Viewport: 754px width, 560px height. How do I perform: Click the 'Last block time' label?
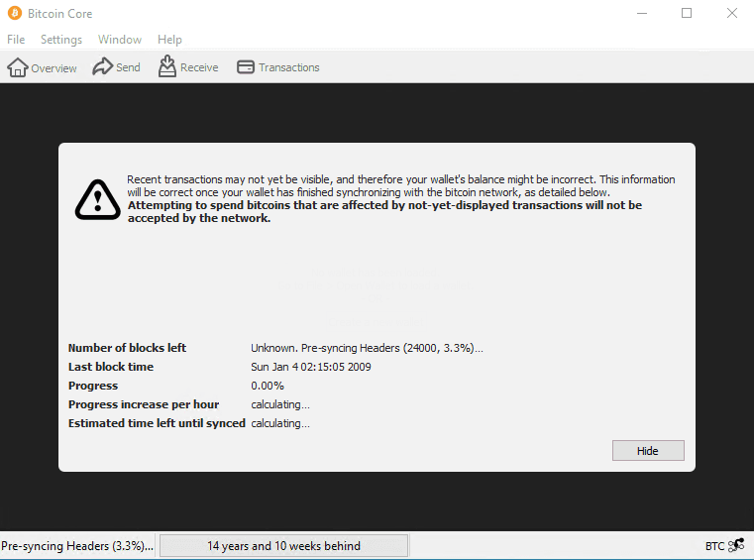[x=111, y=367]
